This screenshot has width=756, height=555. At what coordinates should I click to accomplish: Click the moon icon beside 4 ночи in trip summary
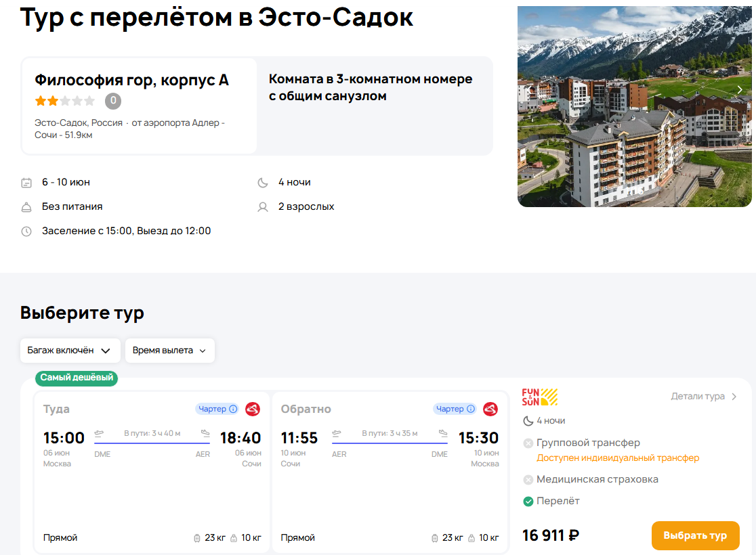click(x=263, y=183)
